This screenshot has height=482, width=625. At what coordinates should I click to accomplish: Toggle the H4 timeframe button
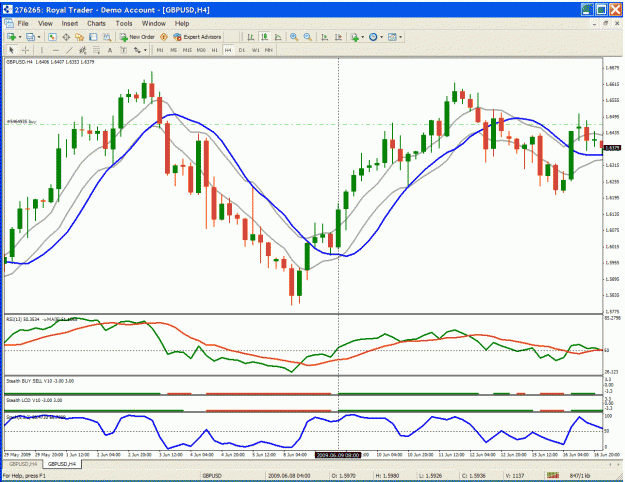pos(228,50)
